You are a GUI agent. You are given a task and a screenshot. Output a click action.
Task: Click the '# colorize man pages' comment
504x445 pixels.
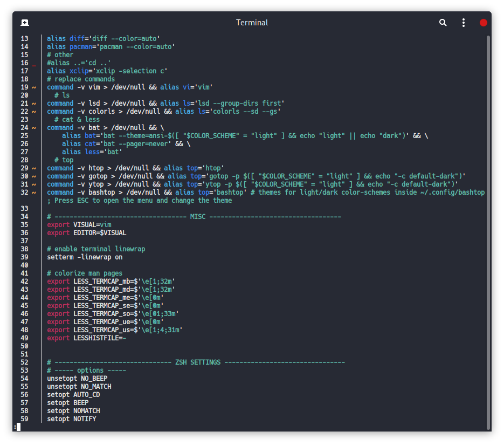[x=85, y=273]
